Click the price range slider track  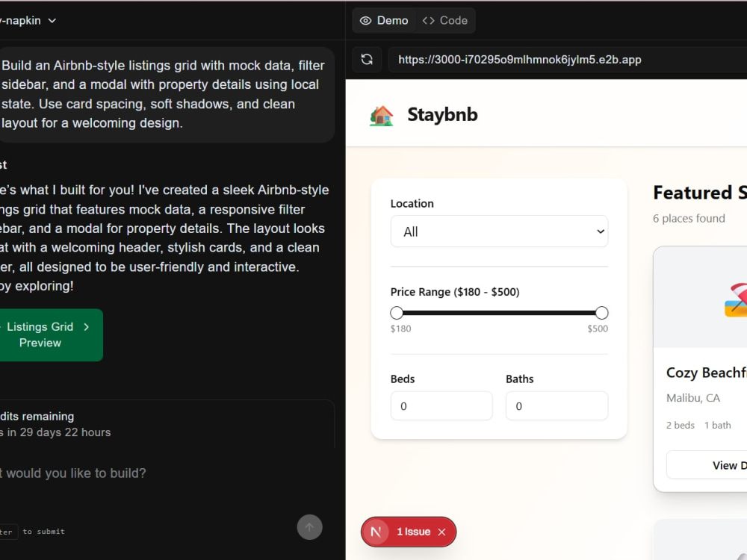click(499, 313)
